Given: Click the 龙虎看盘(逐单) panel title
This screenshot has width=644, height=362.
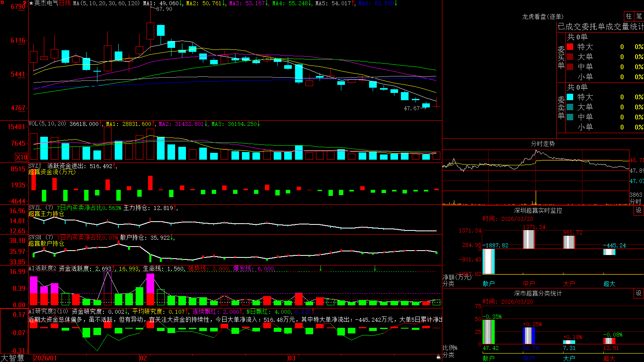Looking at the screenshot, I should pos(543,16).
